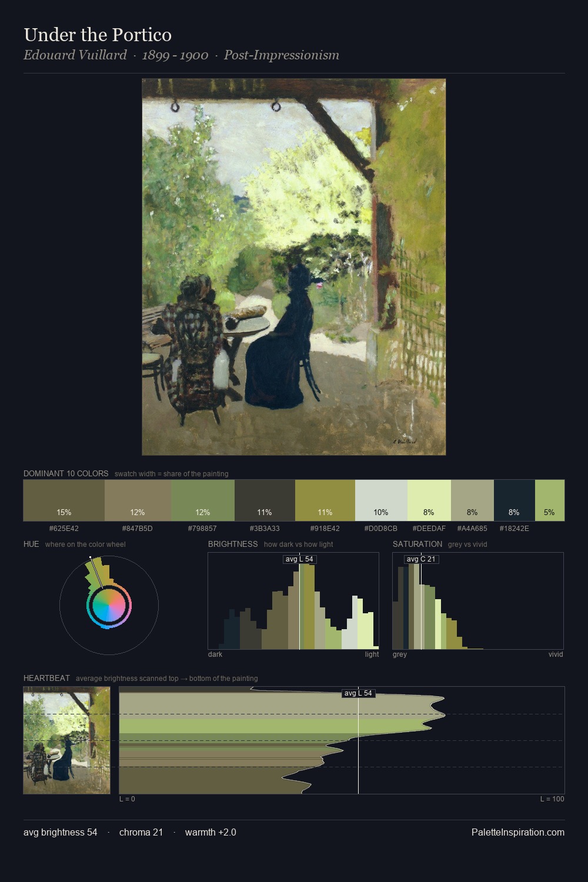Click the HEARTBEAT section heading
588x882 pixels.
click(x=46, y=678)
